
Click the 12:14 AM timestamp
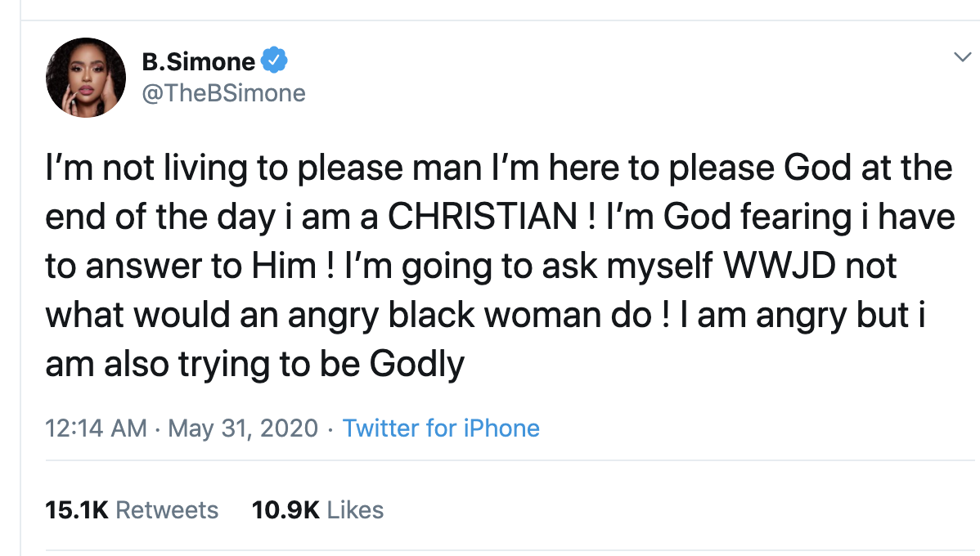[97, 428]
